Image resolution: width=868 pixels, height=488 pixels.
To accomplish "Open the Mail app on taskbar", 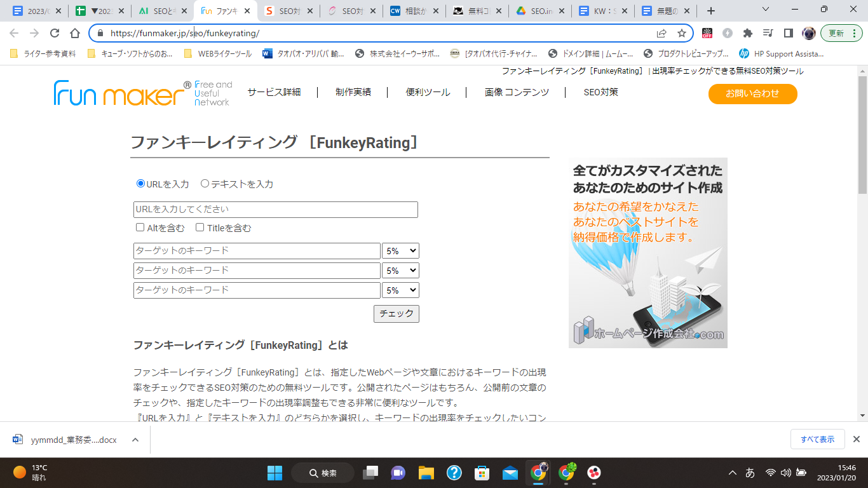I will coord(510,473).
